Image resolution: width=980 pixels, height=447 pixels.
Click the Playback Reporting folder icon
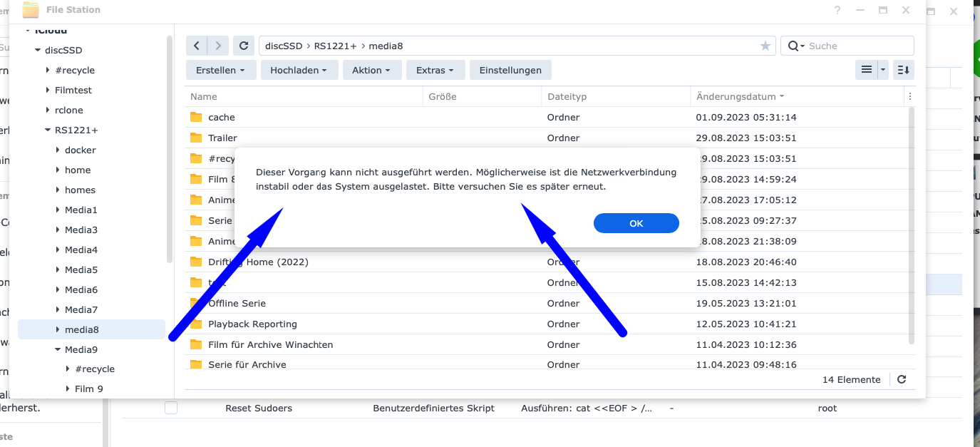(197, 324)
